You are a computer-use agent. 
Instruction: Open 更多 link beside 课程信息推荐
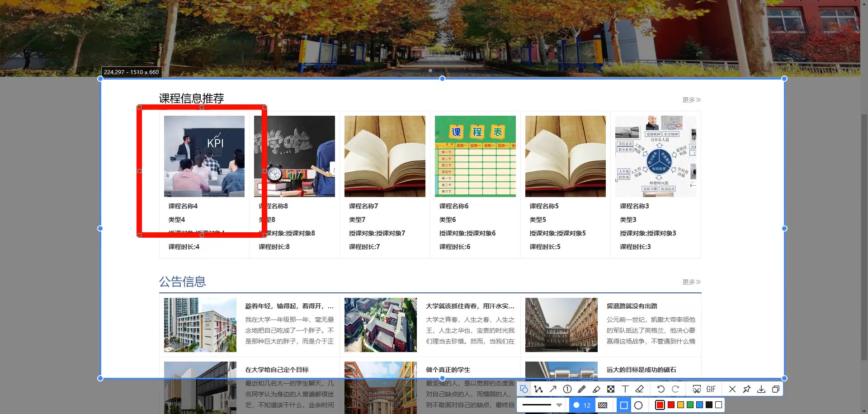(691, 100)
